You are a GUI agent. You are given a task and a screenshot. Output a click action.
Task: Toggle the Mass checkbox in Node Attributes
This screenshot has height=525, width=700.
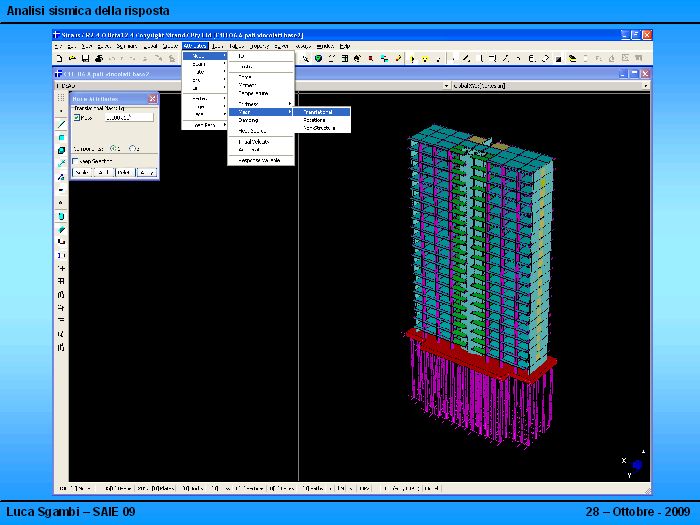77,117
